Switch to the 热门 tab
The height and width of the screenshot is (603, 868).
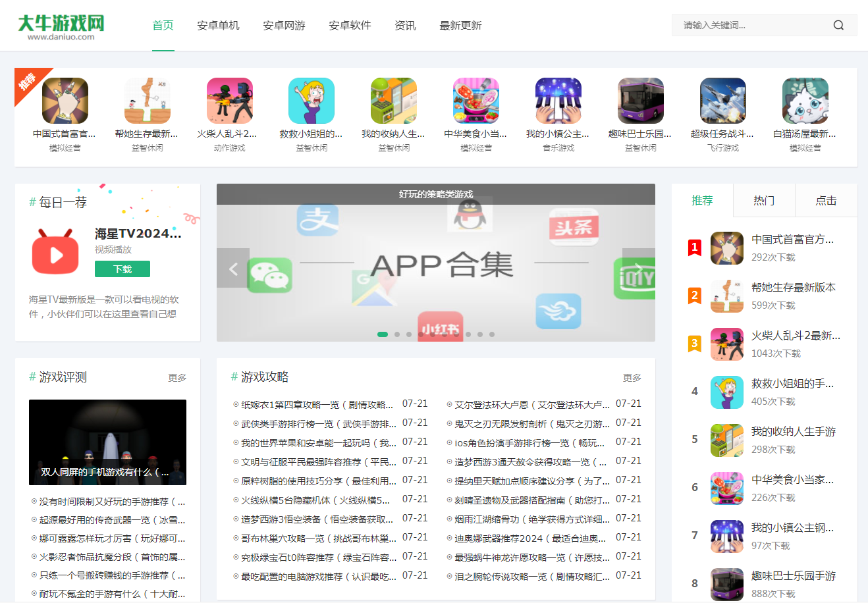[764, 200]
